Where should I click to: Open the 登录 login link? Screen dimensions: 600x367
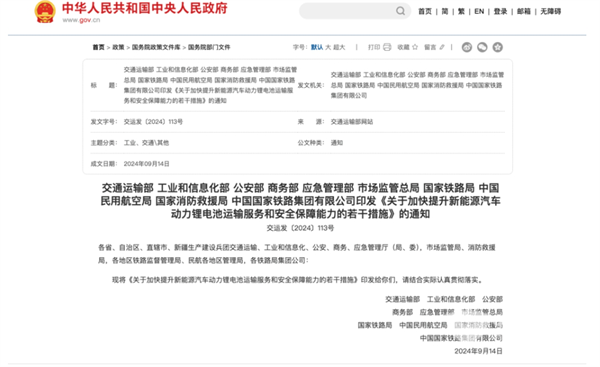(501, 11)
